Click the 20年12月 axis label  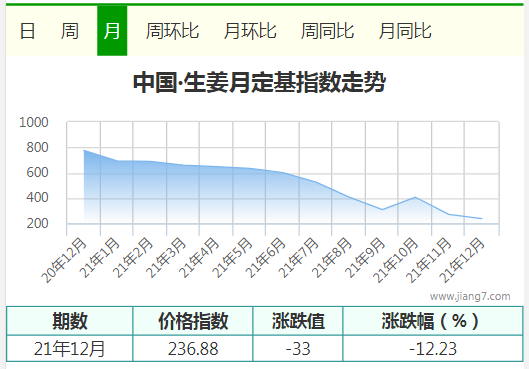[x=64, y=260]
